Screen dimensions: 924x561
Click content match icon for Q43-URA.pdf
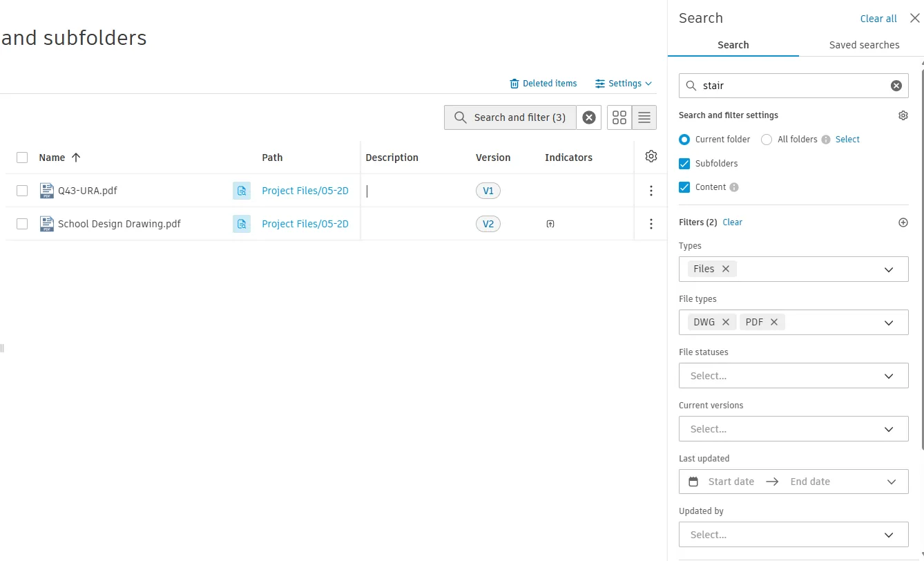coord(242,191)
